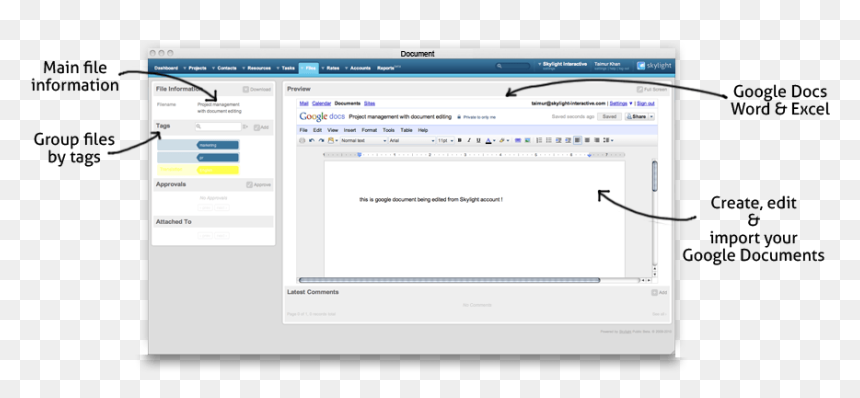860x398 pixels.
Task: Click the Undo arrow icon
Action: [312, 140]
